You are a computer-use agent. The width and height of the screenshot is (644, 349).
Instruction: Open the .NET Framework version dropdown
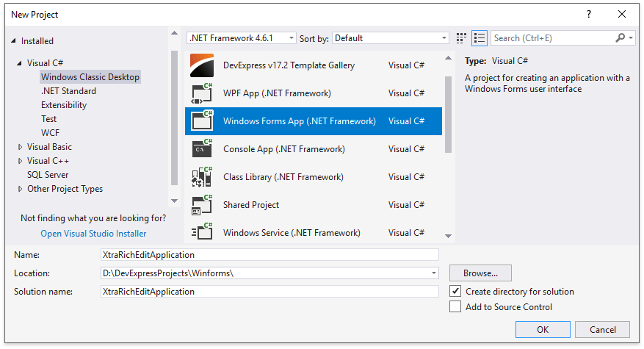(242, 38)
